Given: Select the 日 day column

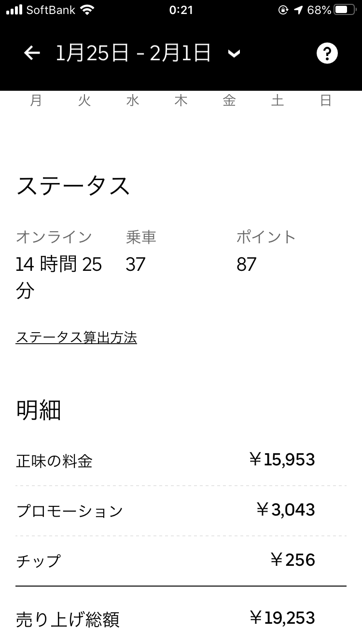Looking at the screenshot, I should [x=326, y=100].
